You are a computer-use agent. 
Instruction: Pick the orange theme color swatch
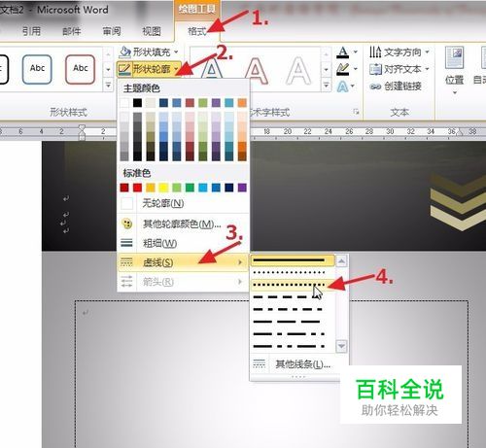(x=242, y=103)
